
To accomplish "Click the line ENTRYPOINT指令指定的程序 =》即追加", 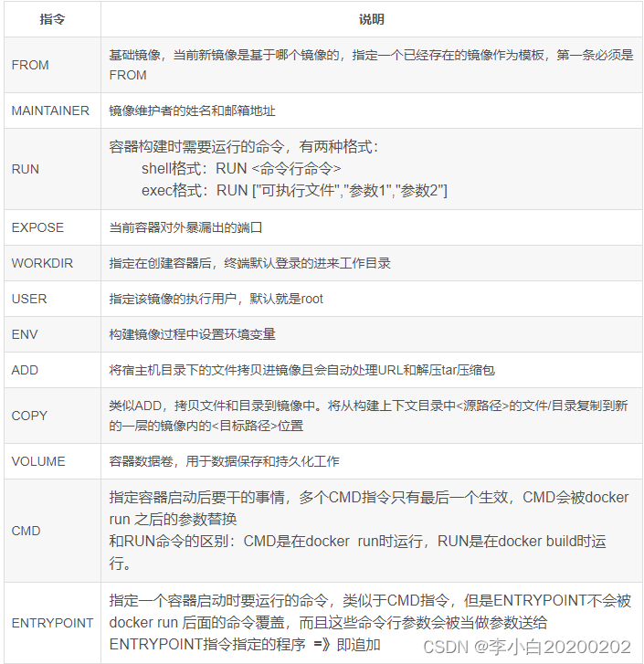I will click(x=245, y=645).
